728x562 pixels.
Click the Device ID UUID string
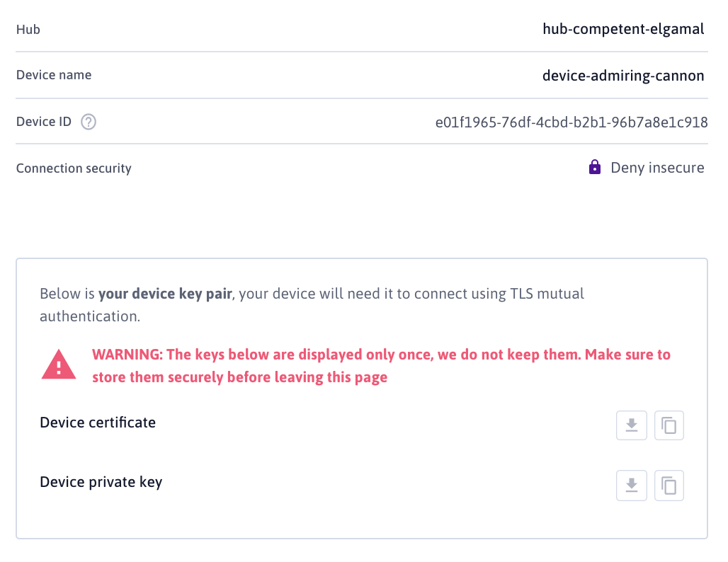click(x=571, y=122)
